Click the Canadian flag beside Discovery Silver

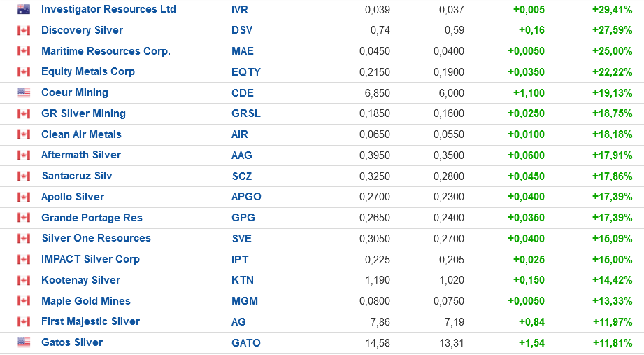24,30
